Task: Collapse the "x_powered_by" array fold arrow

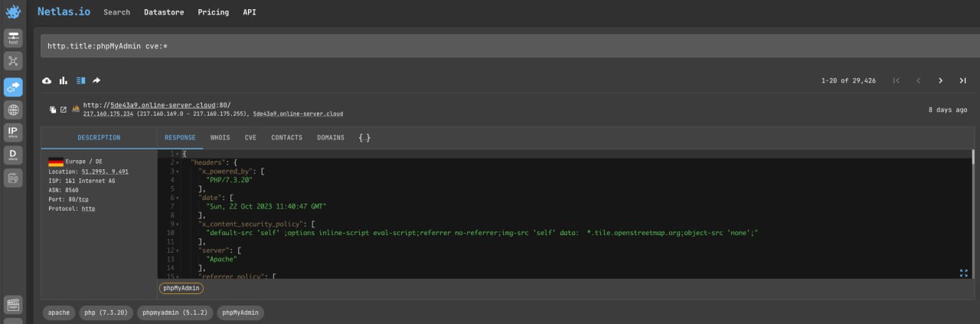Action: (x=177, y=172)
